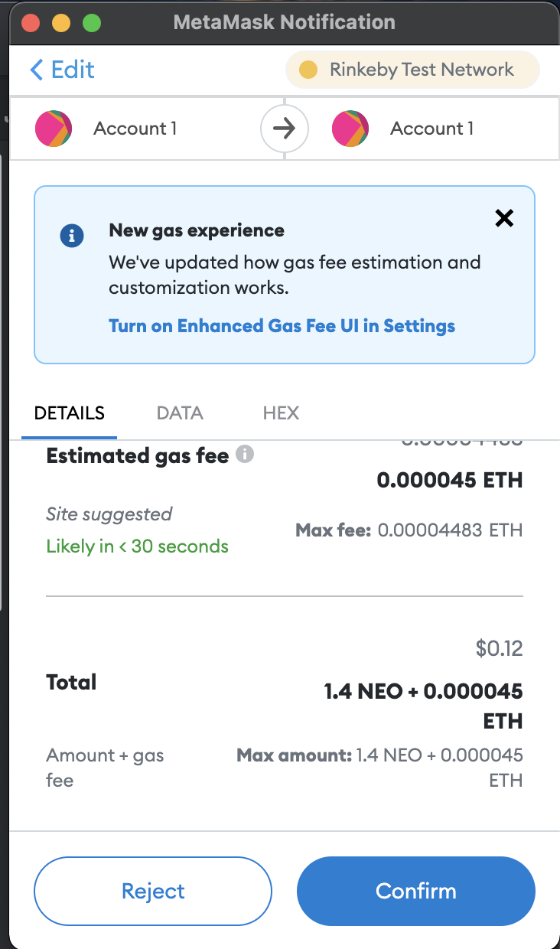Screen dimensions: 560x949
Task: Switch to the DETAILS tab
Action: (70, 414)
